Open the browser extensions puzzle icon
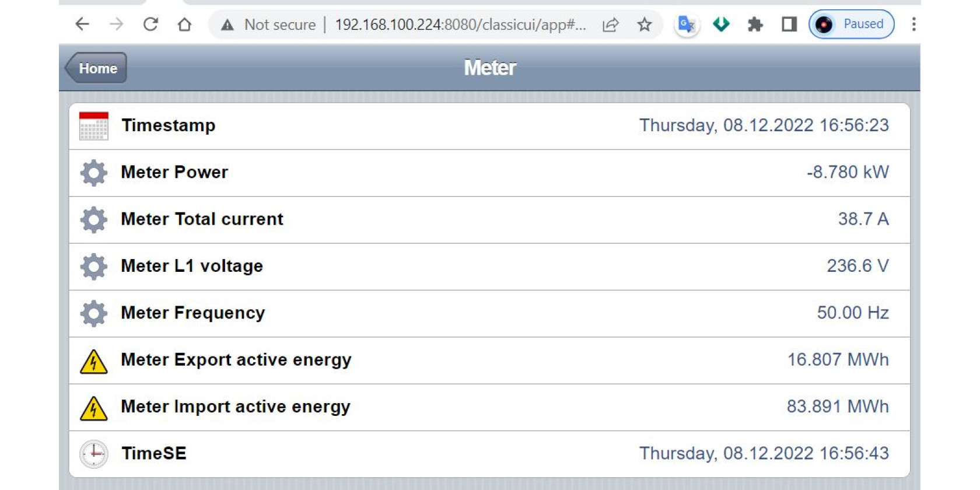 pos(755,24)
